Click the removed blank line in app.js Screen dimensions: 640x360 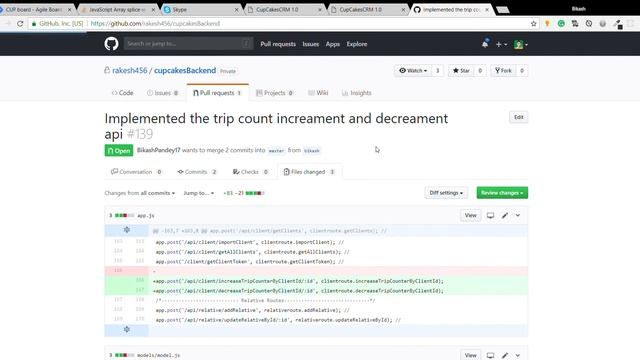[316, 271]
